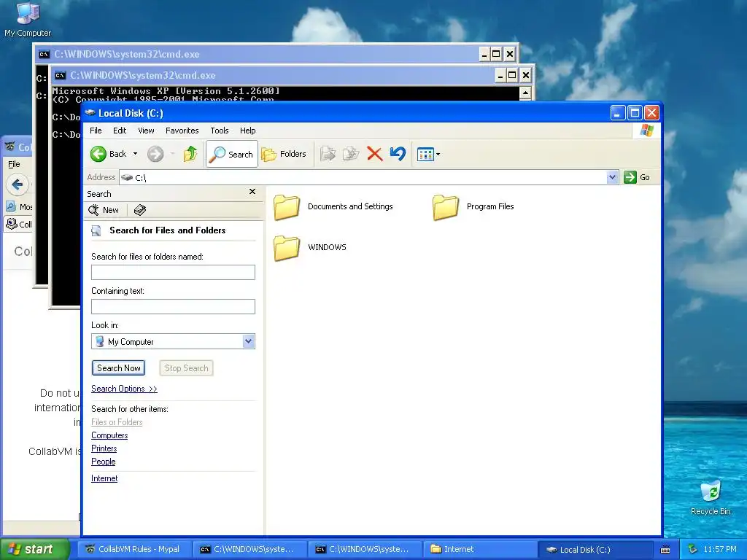The width and height of the screenshot is (747, 560).
Task: Open the Favorites menu
Action: 182,131
